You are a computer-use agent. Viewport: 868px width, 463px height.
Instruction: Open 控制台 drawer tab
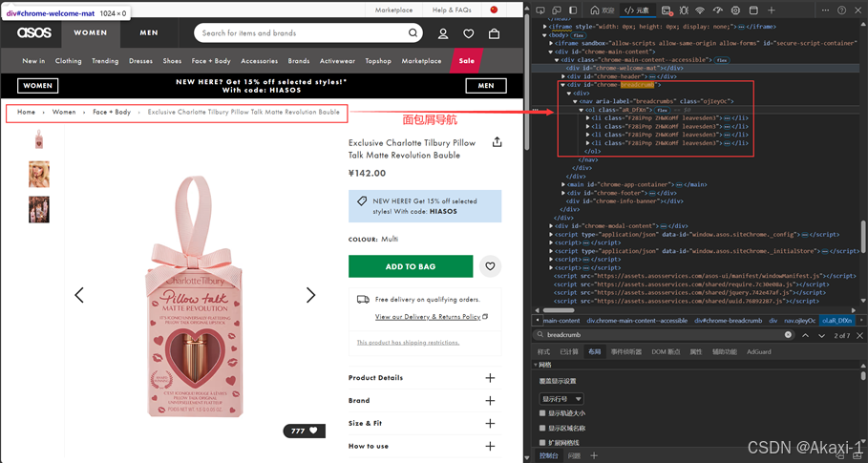point(549,455)
